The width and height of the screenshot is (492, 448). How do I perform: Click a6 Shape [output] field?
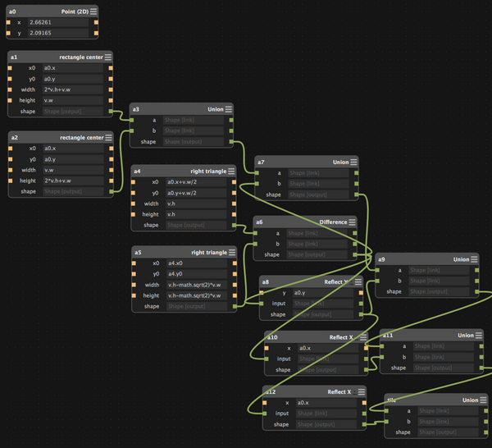tap(317, 255)
